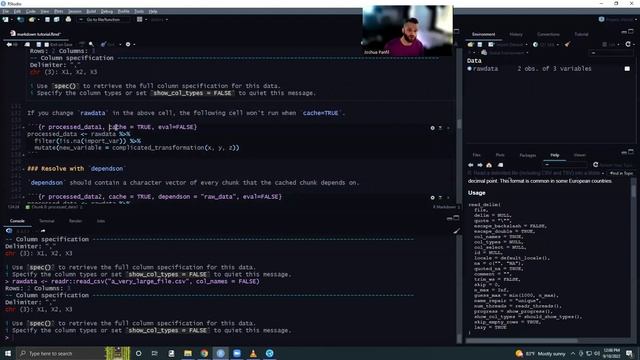
Task: Open the Session menu
Action: [75, 11]
